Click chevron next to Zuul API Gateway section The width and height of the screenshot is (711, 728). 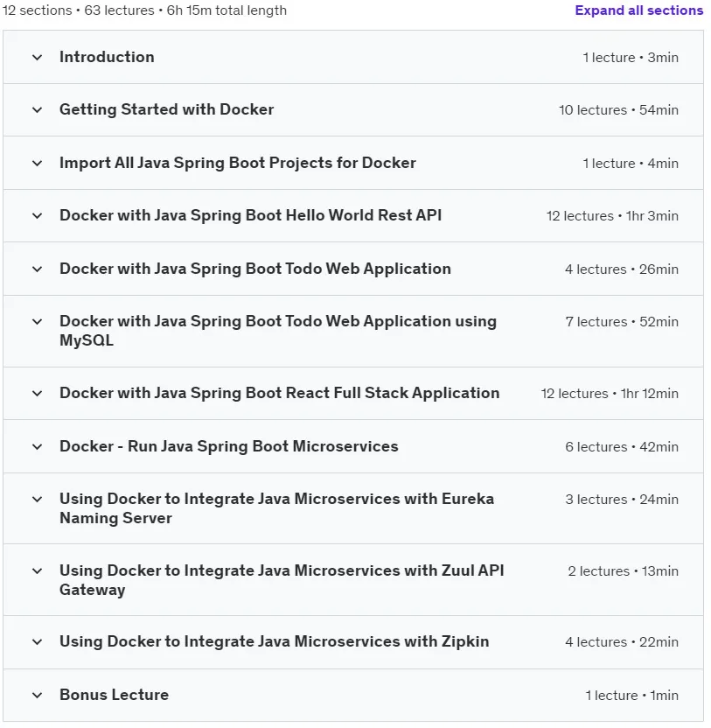click(x=37, y=571)
